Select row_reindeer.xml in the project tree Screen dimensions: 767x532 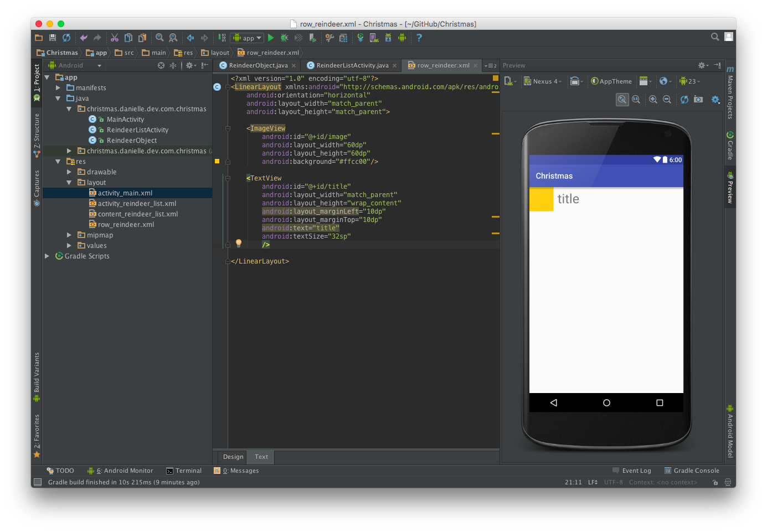[126, 225]
